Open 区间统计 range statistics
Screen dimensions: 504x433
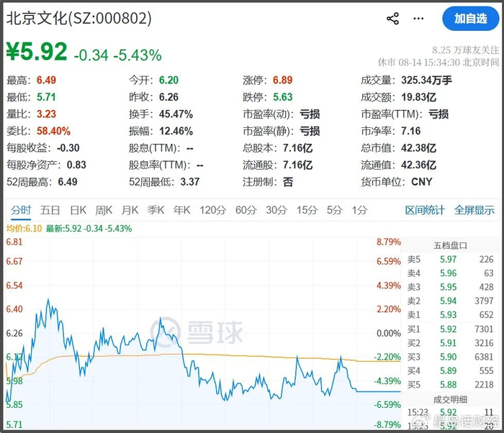coord(425,210)
